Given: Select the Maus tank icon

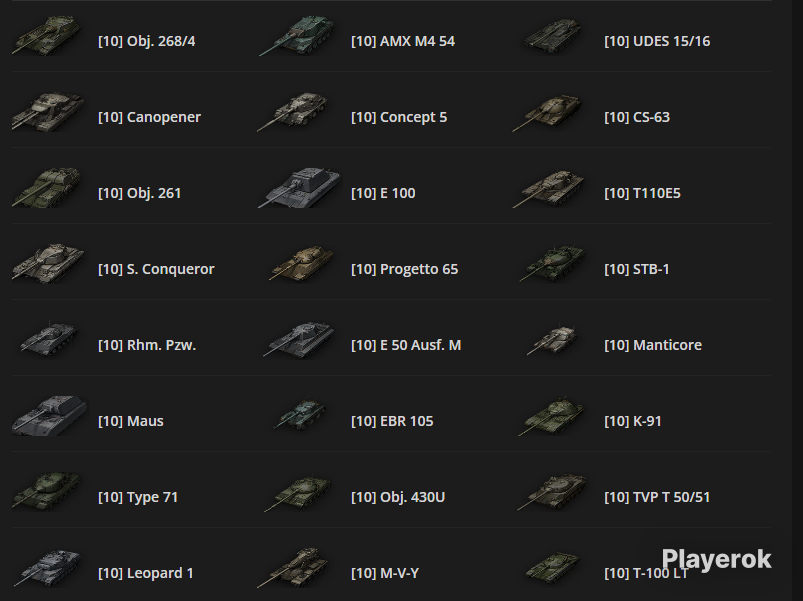Looking at the screenshot, I should coord(49,416).
